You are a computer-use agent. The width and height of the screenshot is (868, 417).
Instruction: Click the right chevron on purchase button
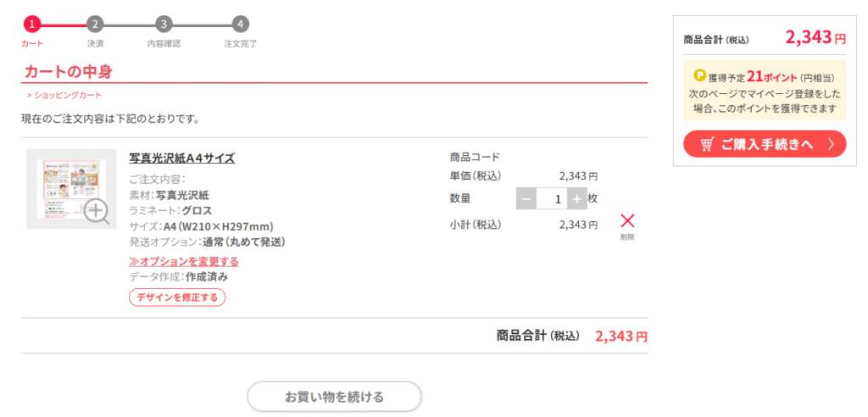pyautogui.click(x=831, y=145)
